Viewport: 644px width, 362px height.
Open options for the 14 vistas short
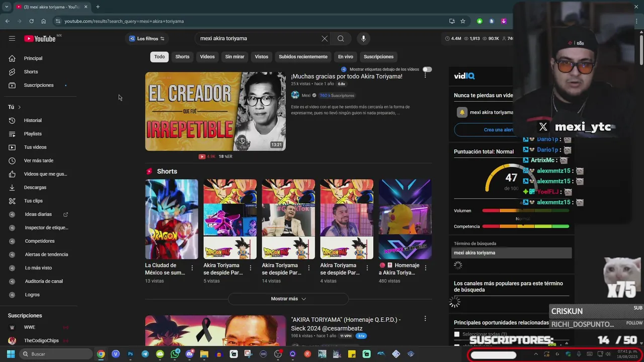(308, 268)
